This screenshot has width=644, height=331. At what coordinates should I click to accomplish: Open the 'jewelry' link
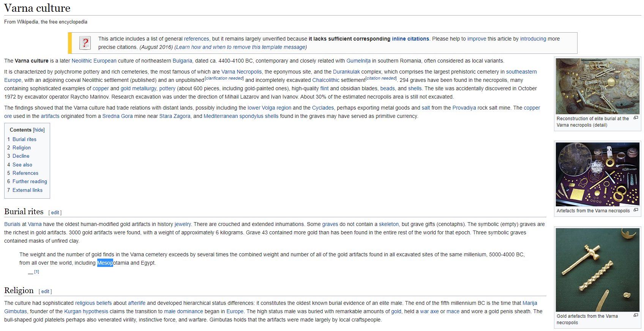(x=183, y=224)
